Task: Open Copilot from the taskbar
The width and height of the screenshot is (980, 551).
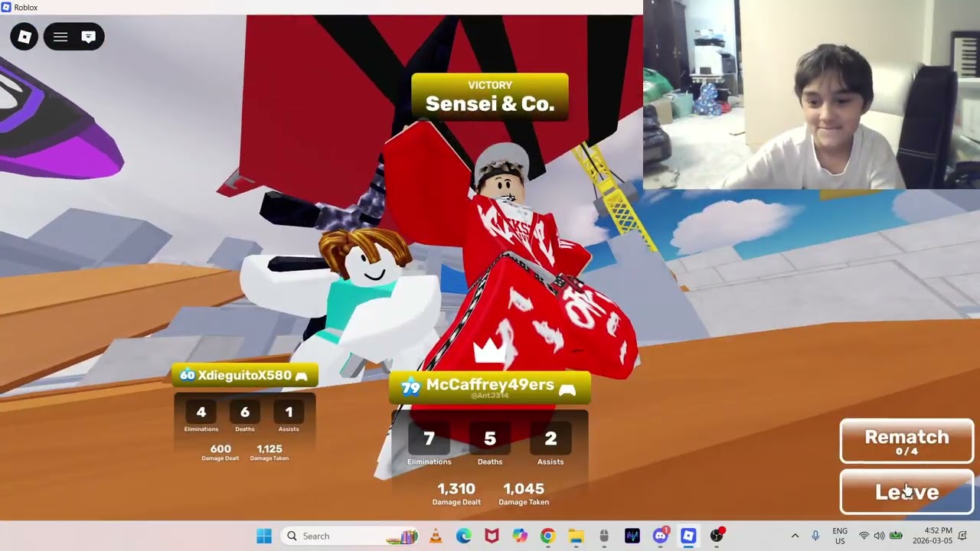Action: tap(520, 536)
